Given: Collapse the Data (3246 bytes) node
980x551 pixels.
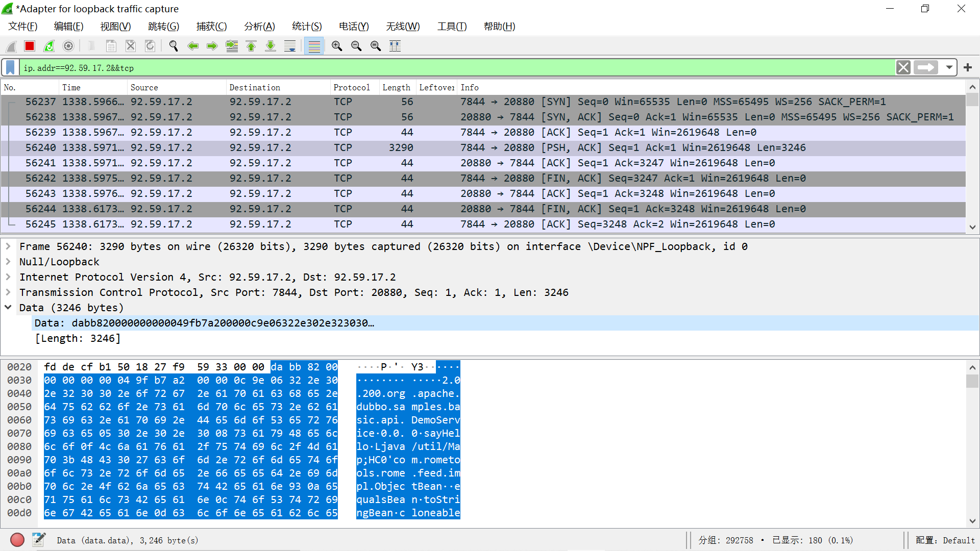Looking at the screenshot, I should [8, 308].
